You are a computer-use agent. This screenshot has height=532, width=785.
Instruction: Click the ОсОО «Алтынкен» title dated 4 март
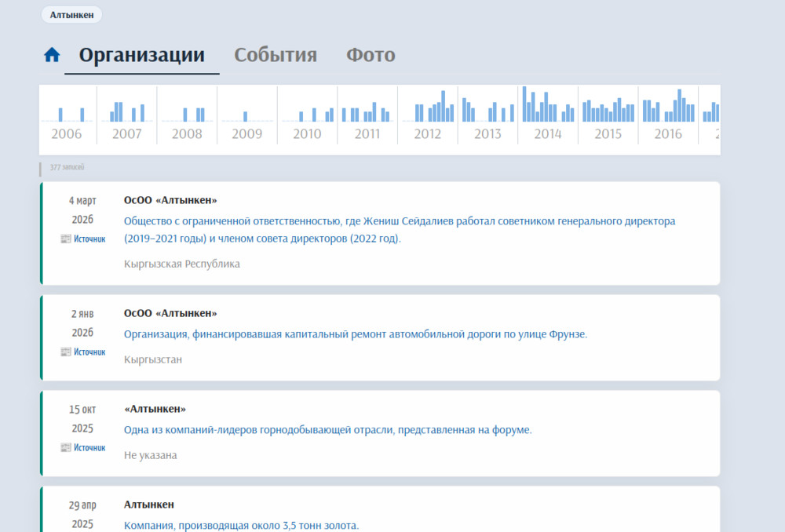pyautogui.click(x=170, y=200)
